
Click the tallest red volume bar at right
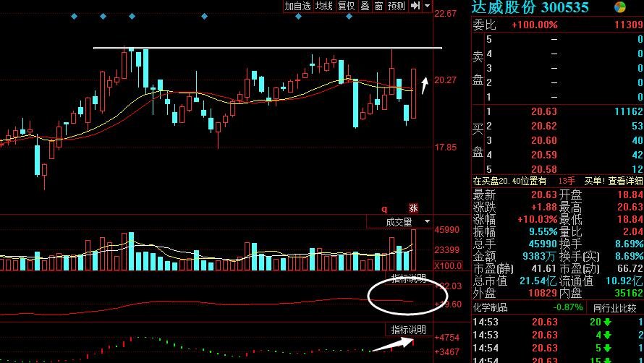coord(414,249)
